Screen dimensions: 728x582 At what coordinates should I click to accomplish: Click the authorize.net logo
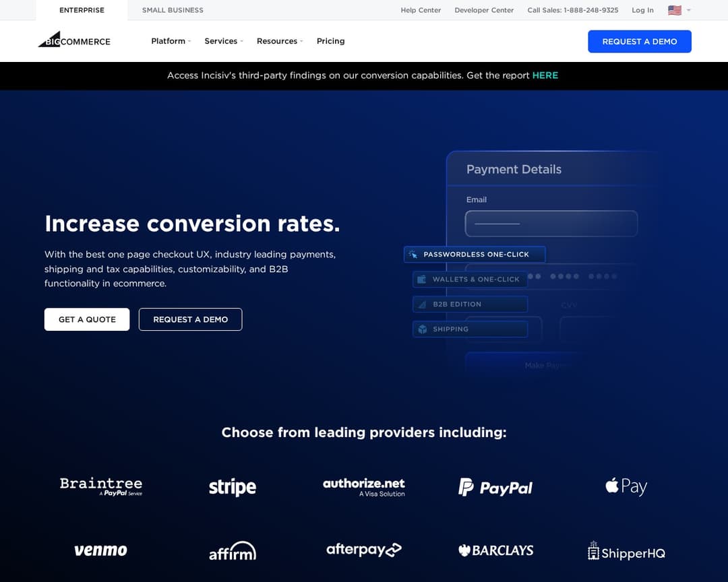tap(364, 487)
